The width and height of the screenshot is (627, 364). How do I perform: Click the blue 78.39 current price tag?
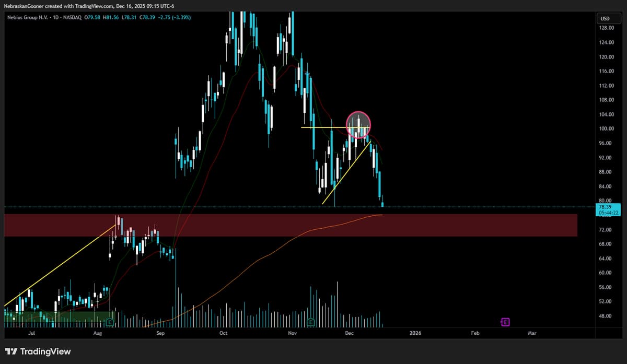tap(605, 207)
